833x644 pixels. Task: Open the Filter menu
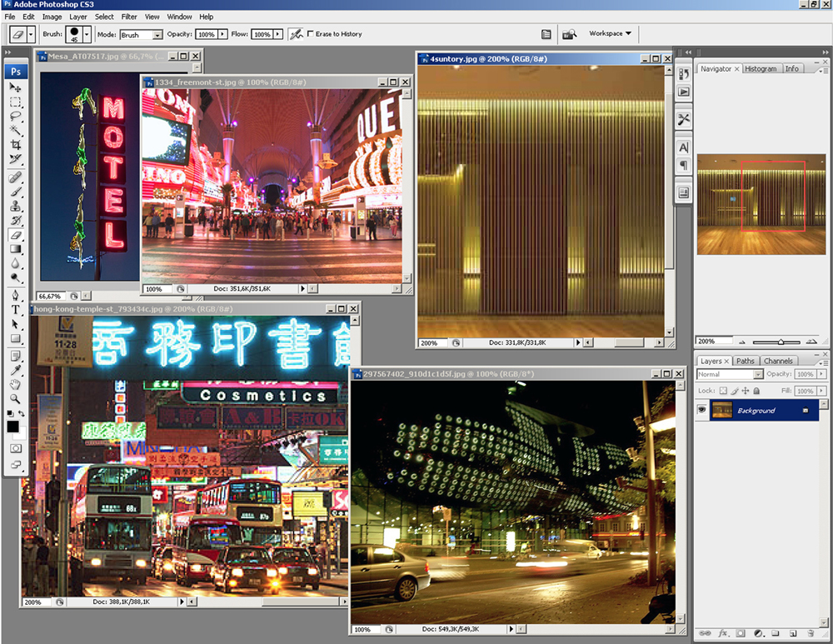point(129,17)
